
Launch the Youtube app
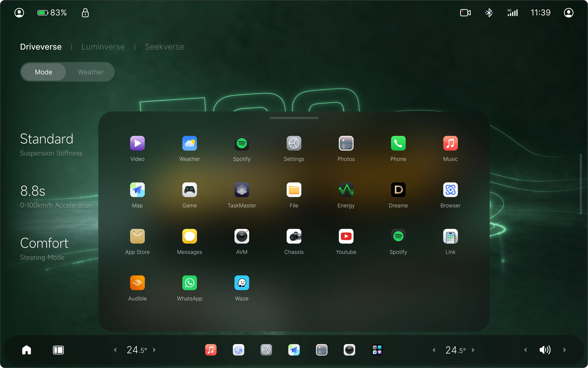pos(346,236)
